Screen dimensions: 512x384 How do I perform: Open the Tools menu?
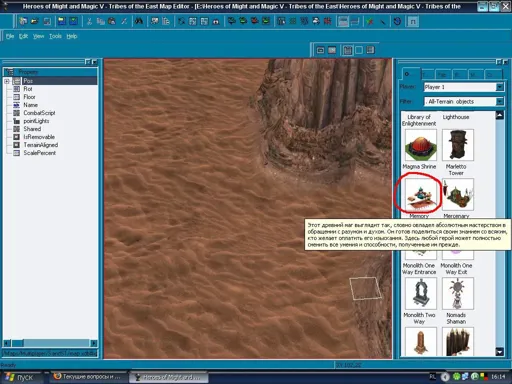[55, 36]
